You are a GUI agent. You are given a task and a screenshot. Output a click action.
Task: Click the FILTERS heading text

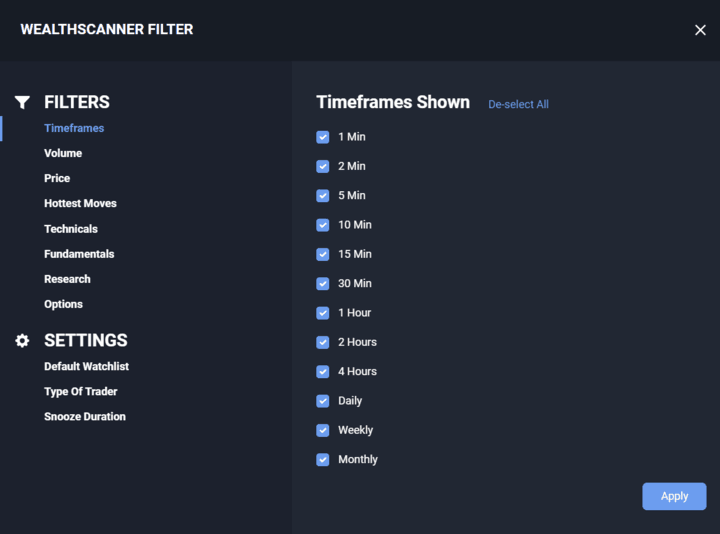pyautogui.click(x=77, y=102)
